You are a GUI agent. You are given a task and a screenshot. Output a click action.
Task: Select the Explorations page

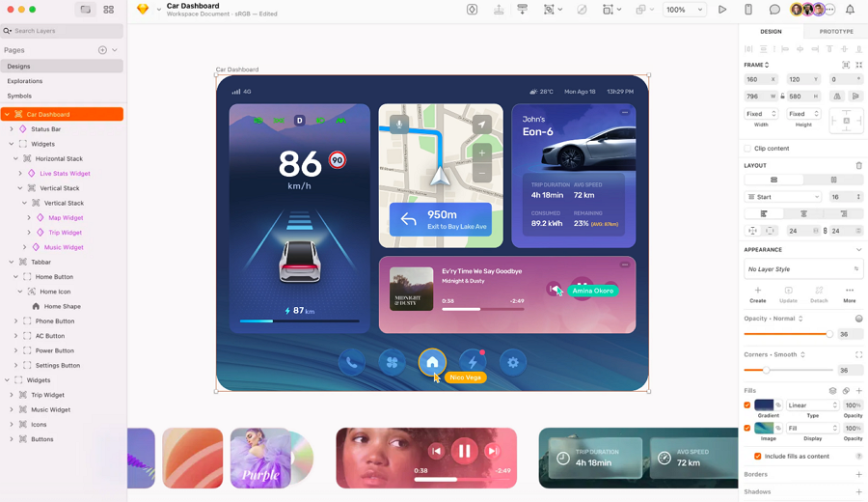pos(25,81)
